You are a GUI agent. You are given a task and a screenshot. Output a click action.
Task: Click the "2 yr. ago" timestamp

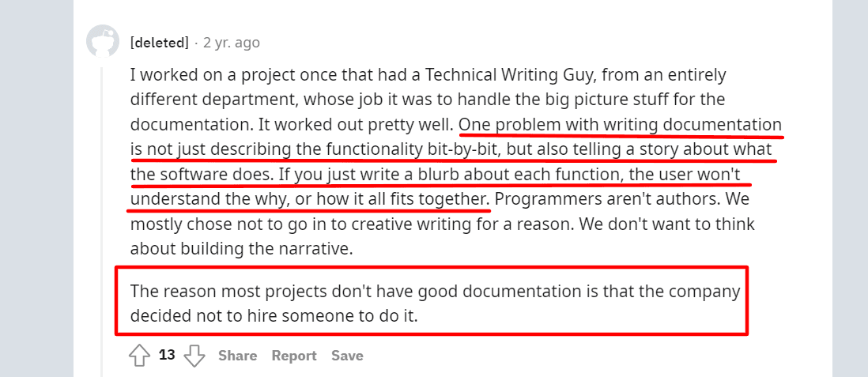(231, 43)
